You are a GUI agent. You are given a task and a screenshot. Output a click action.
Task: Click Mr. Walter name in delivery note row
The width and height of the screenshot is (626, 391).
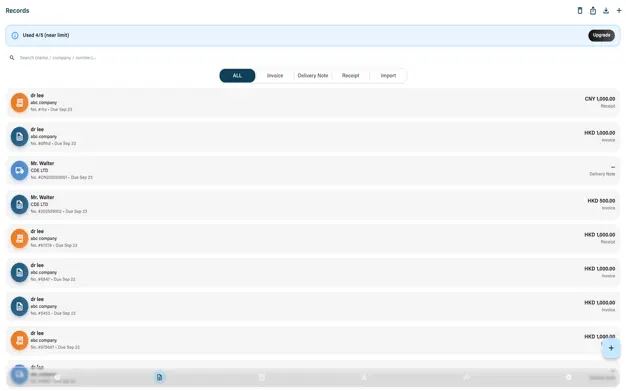[x=42, y=163]
